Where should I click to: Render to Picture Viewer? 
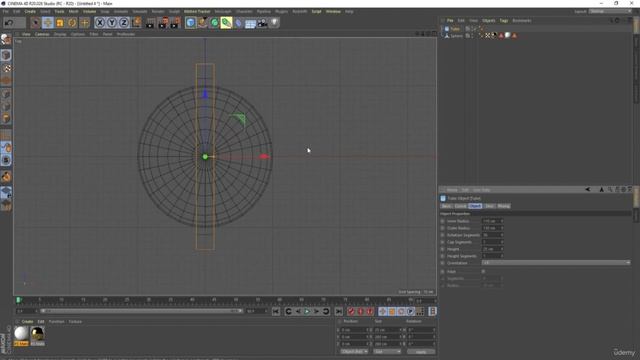163,22
